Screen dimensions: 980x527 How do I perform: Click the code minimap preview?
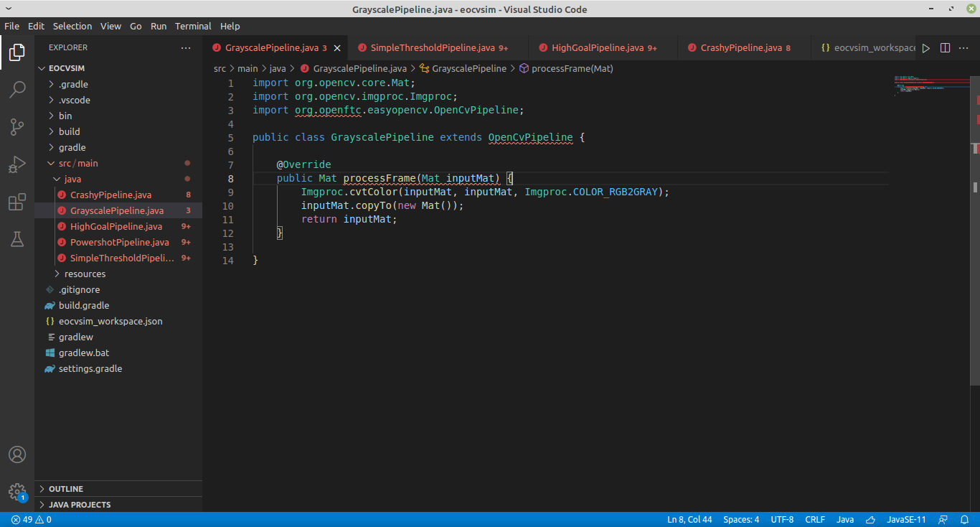[931, 85]
